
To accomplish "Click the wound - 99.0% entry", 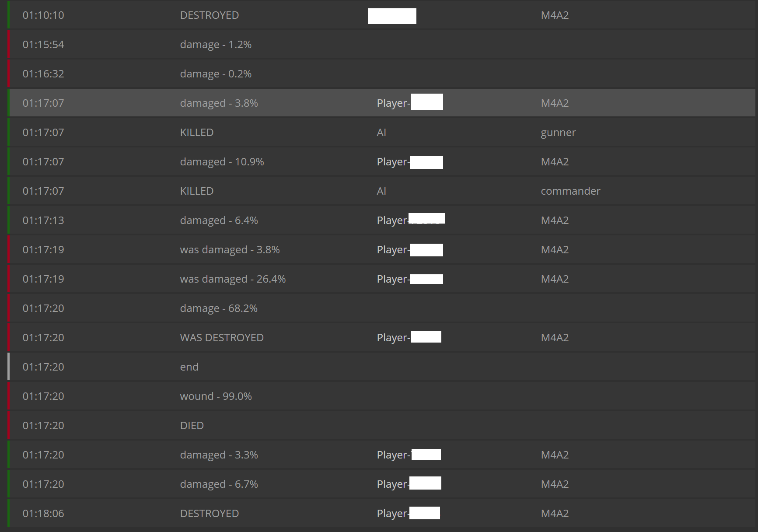I will click(x=216, y=396).
